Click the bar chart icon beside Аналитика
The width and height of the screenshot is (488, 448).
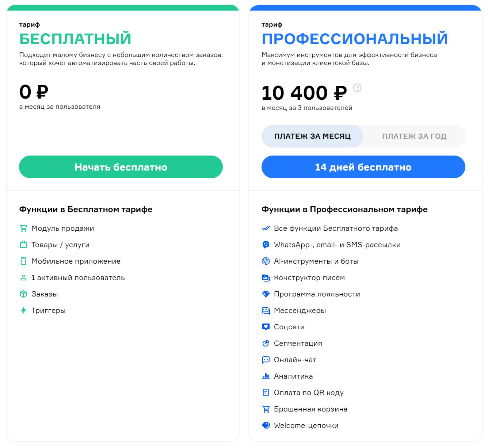click(266, 376)
